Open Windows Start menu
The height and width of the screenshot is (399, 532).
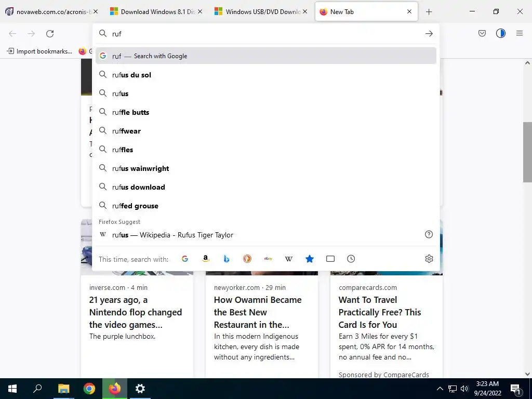(12, 389)
